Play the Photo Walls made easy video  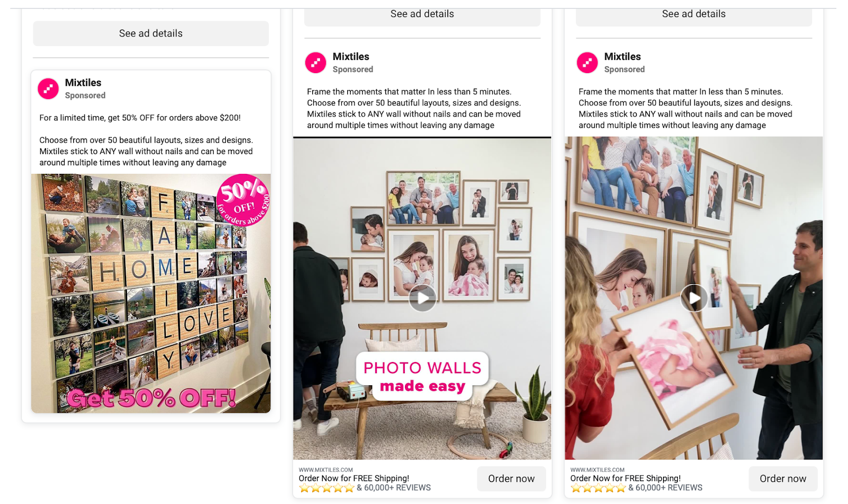coord(422,298)
